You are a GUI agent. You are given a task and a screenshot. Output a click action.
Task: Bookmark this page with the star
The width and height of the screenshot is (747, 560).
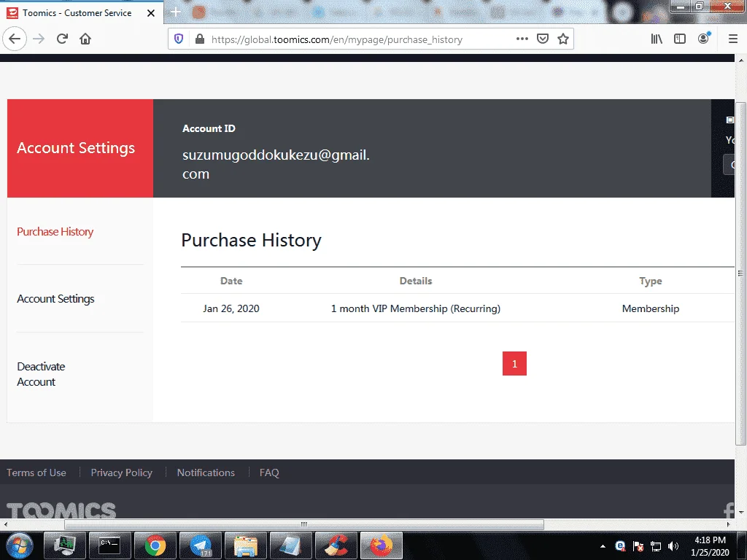tap(563, 39)
